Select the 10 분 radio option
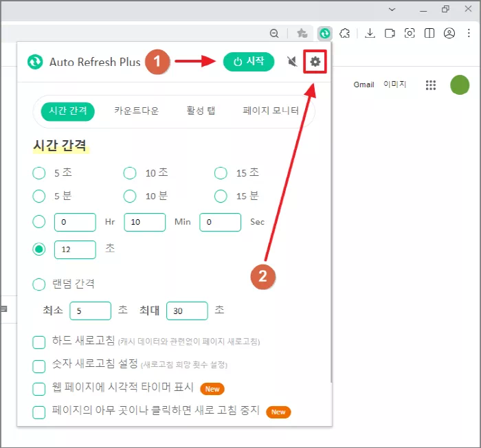The width and height of the screenshot is (481, 448). pos(130,196)
